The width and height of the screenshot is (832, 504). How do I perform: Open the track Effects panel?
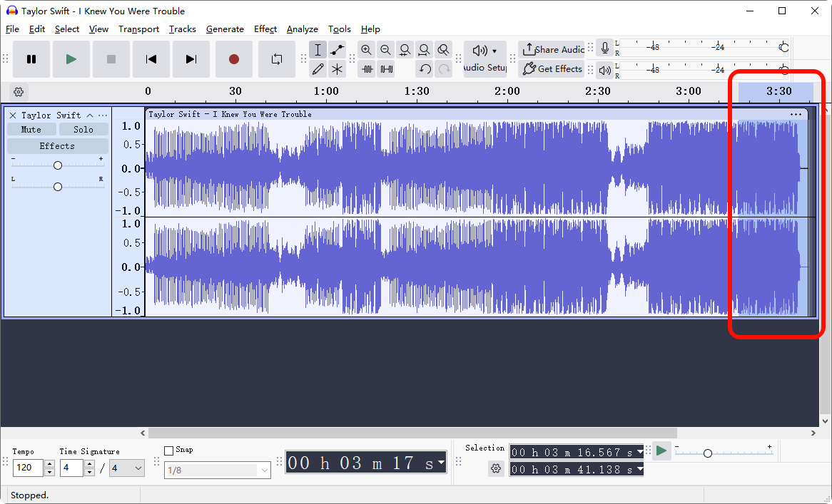57,145
